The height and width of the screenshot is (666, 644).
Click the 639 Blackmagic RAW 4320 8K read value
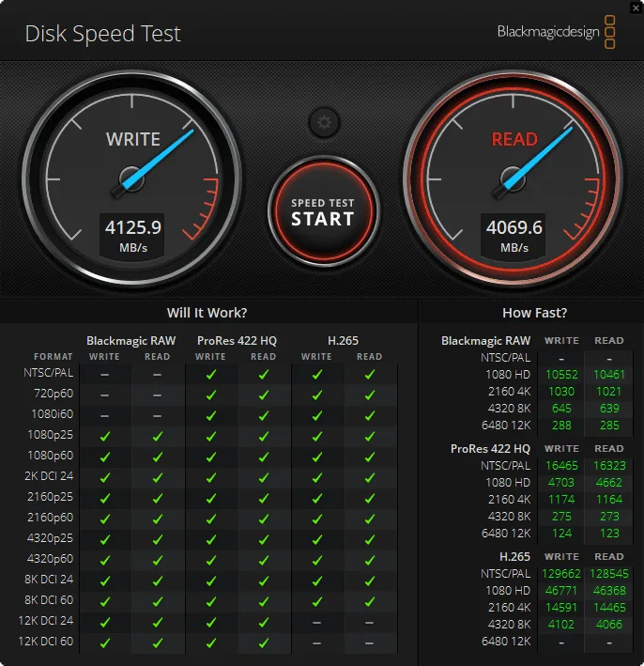pos(609,409)
